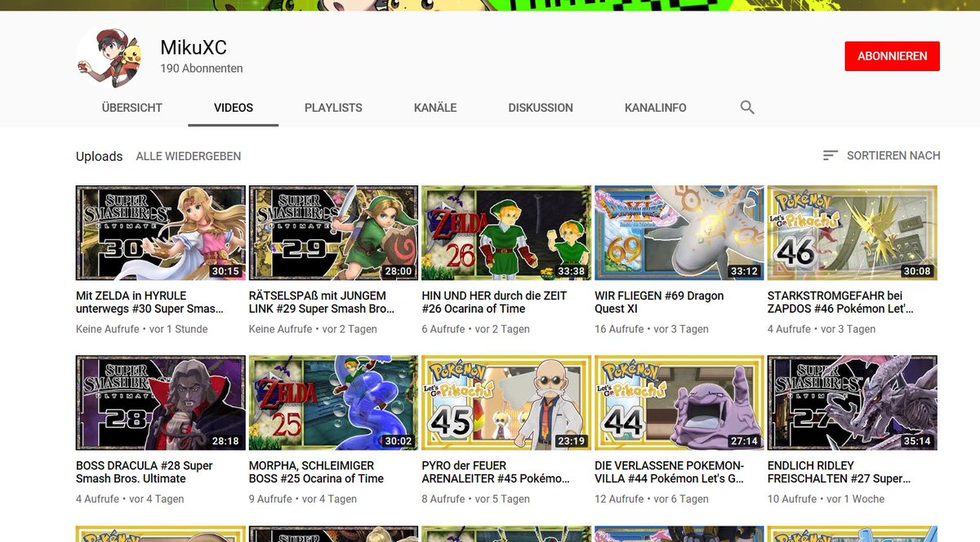
Task: Open Dragon Quest XI 69 thumbnail
Action: (x=679, y=233)
